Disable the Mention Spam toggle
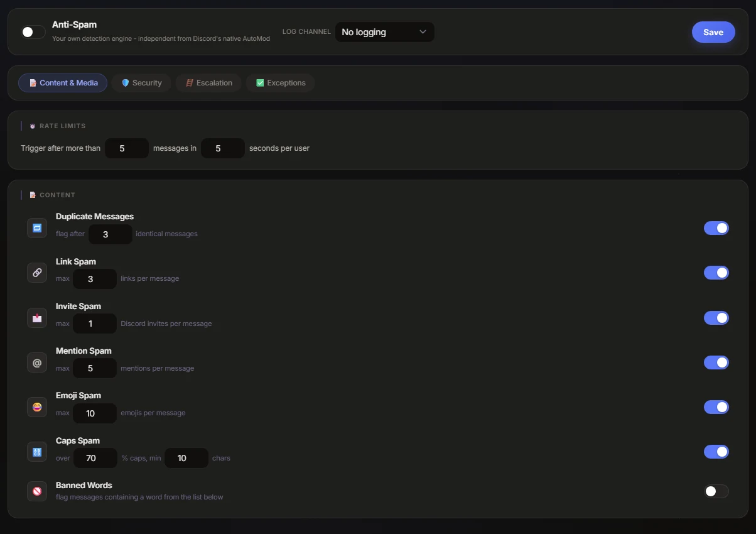 pos(716,362)
